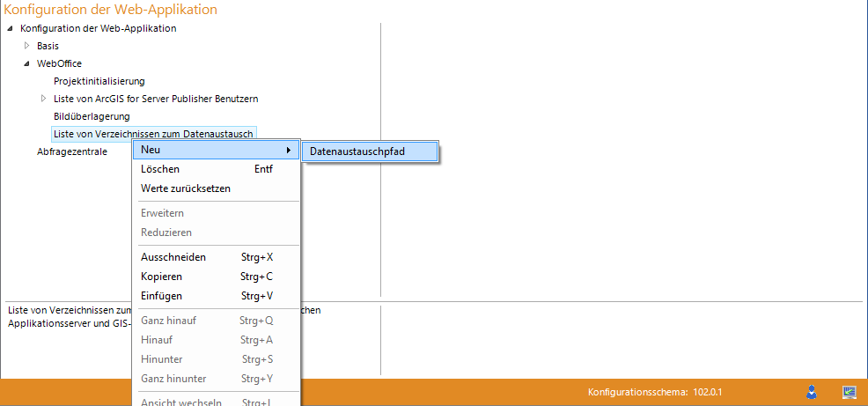Choose Datenaustauschpfad from the Neu submenu
The height and width of the screenshot is (406, 868).
369,151
